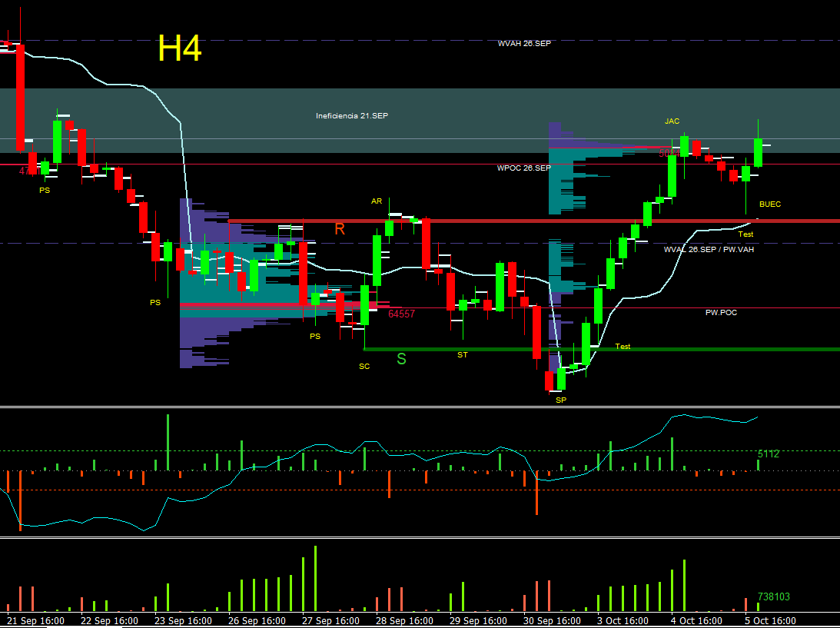Click the 26 Sep 16:00 time axis label
Viewport: 840px width, 628px height.
coord(257,620)
